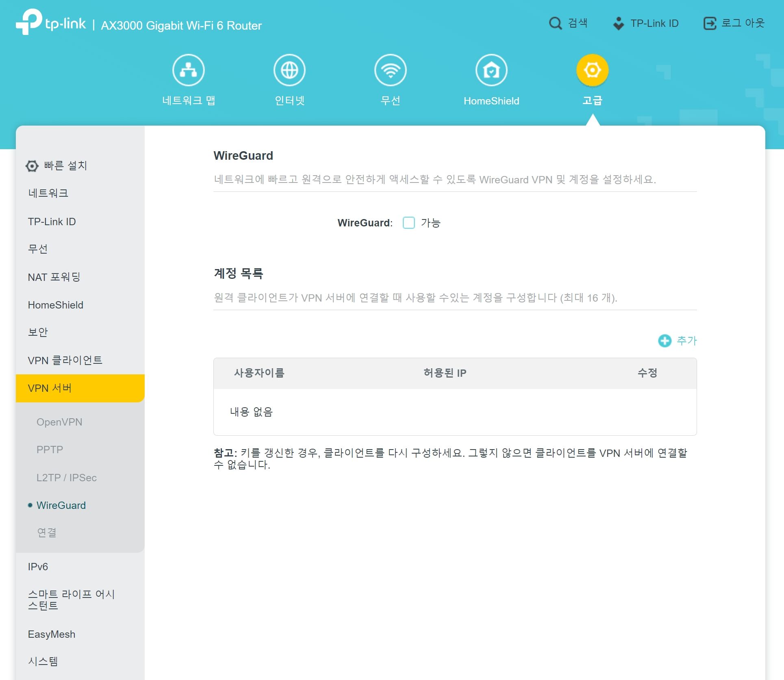Open the search (검색) magnifier icon

[x=555, y=23]
